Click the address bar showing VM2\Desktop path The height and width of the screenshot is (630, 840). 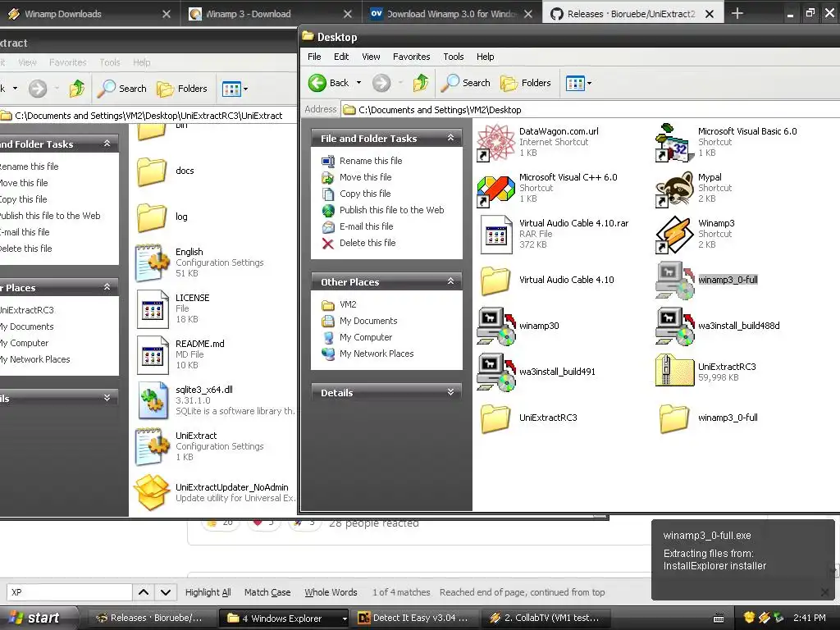point(589,109)
